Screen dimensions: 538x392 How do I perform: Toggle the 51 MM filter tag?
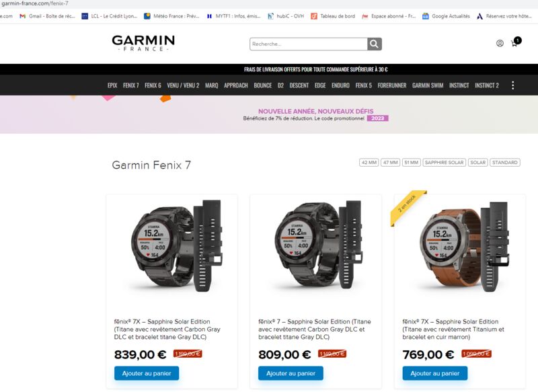pos(411,163)
